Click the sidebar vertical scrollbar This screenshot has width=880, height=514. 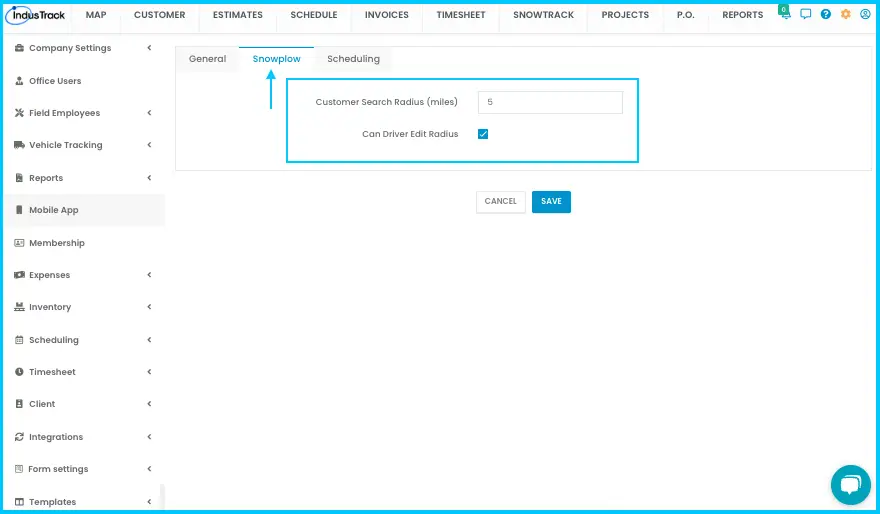162,497
